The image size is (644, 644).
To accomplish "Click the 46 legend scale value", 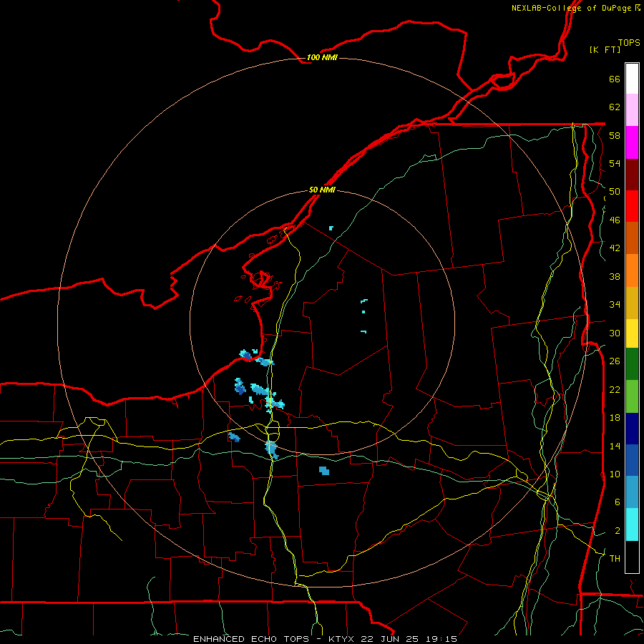I will click(x=615, y=220).
